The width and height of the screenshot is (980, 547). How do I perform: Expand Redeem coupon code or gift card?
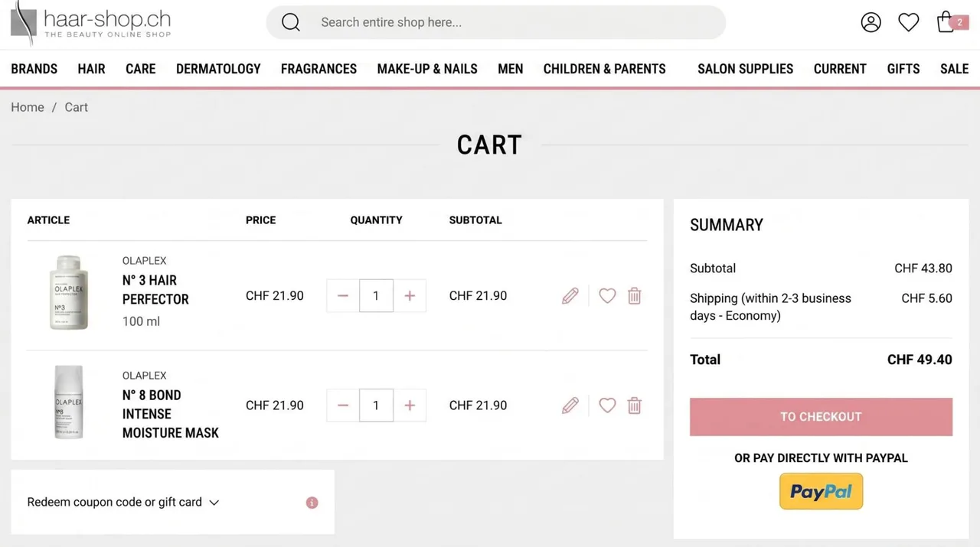click(123, 502)
